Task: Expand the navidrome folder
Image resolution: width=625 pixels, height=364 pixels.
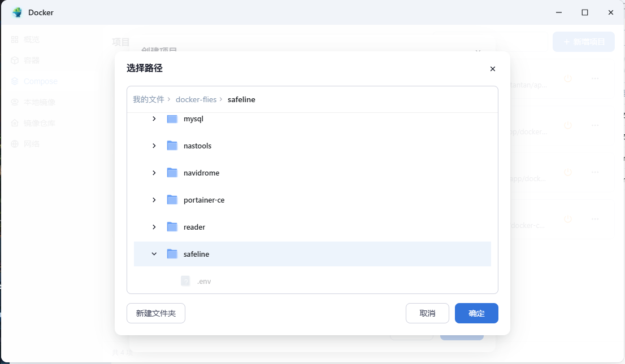Action: click(154, 173)
